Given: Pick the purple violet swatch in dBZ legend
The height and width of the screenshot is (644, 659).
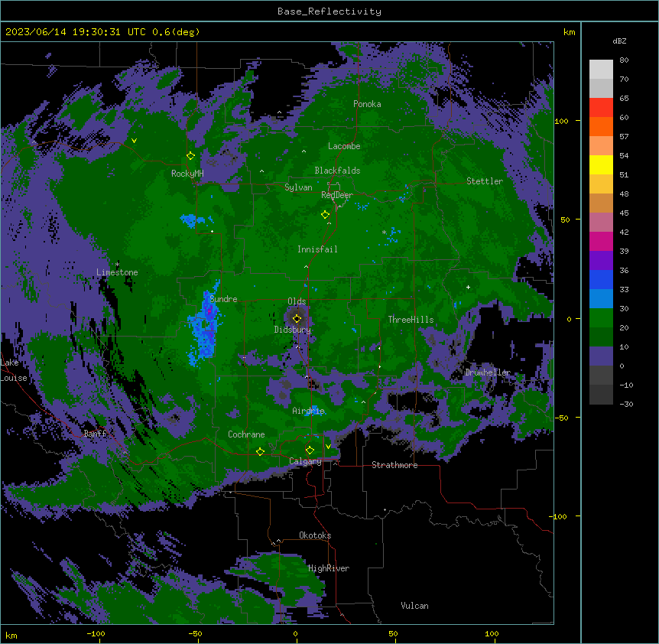Looking at the screenshot, I should click(x=601, y=261).
